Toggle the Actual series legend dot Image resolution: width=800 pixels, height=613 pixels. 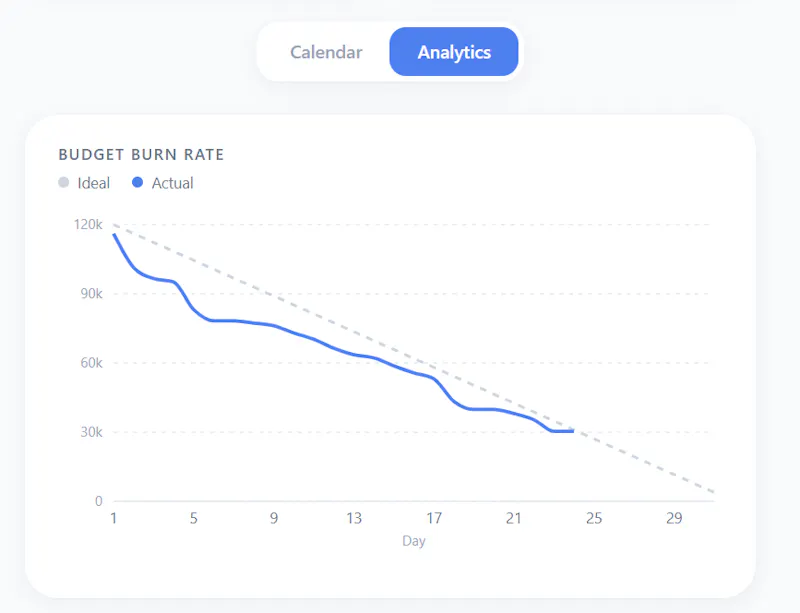point(137,182)
